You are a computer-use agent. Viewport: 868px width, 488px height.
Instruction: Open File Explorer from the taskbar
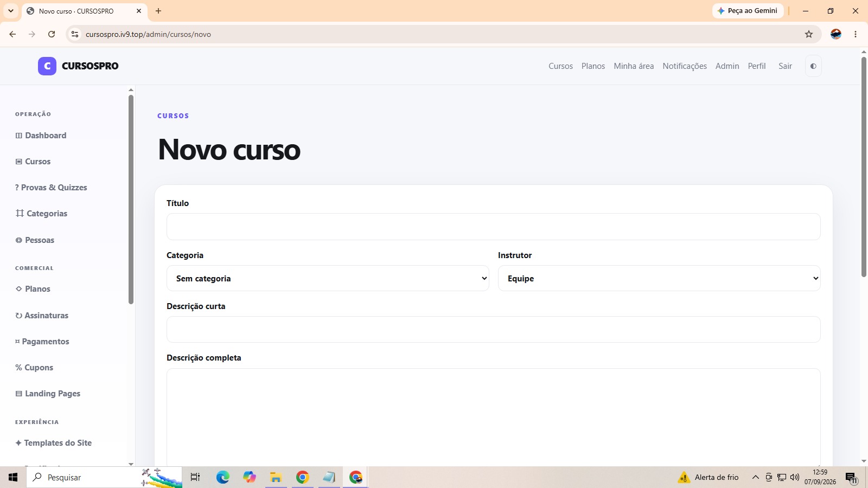point(276,477)
